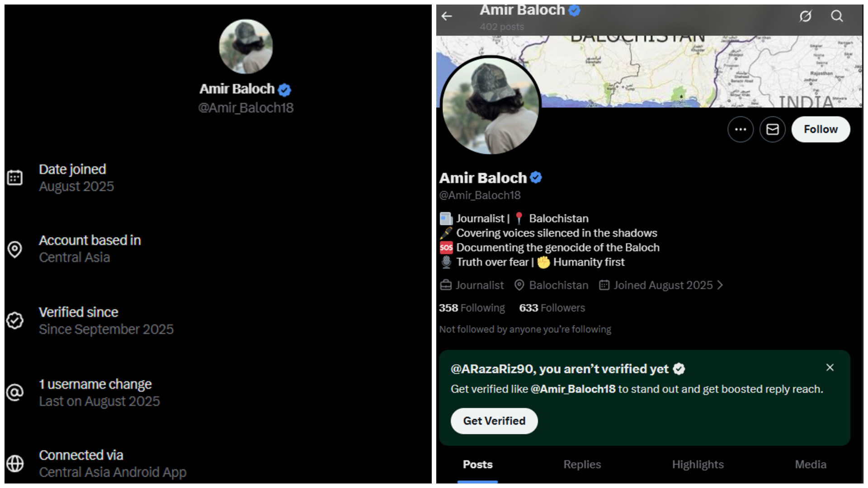This screenshot has width=868, height=488.
Task: Switch to the Replies tab
Action: coord(582,465)
